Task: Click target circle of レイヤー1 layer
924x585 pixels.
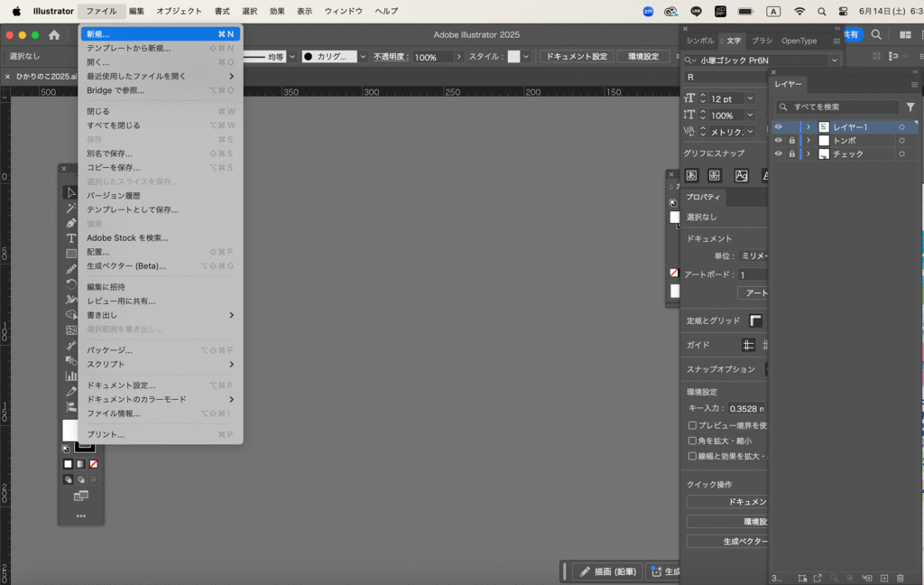Action: pos(901,126)
